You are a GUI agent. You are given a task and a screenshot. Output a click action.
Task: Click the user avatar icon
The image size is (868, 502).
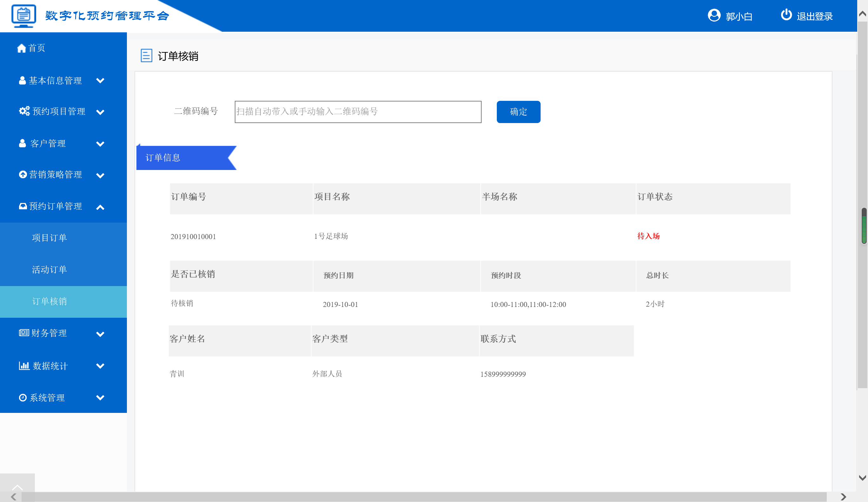pos(714,16)
